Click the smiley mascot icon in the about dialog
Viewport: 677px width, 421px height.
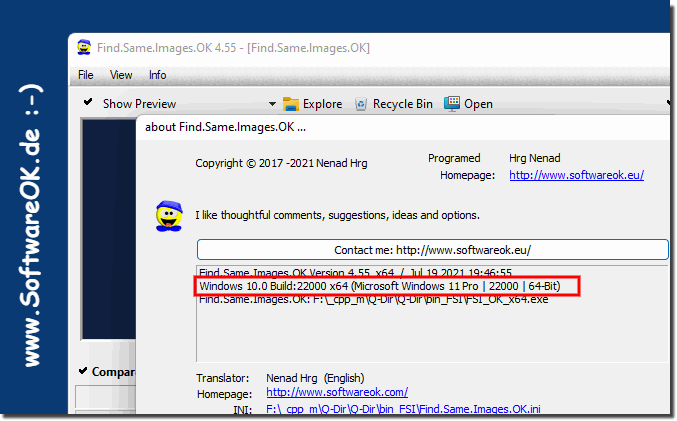pyautogui.click(x=169, y=216)
